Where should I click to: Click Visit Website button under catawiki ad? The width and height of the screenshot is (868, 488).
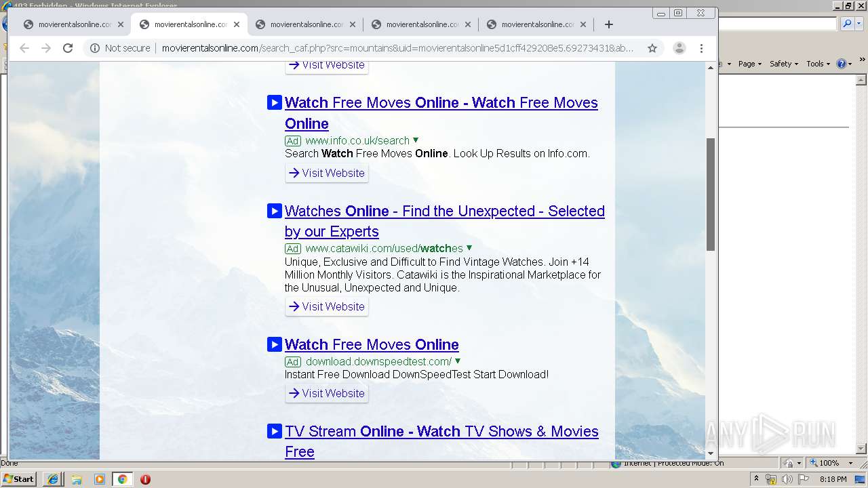(327, 306)
